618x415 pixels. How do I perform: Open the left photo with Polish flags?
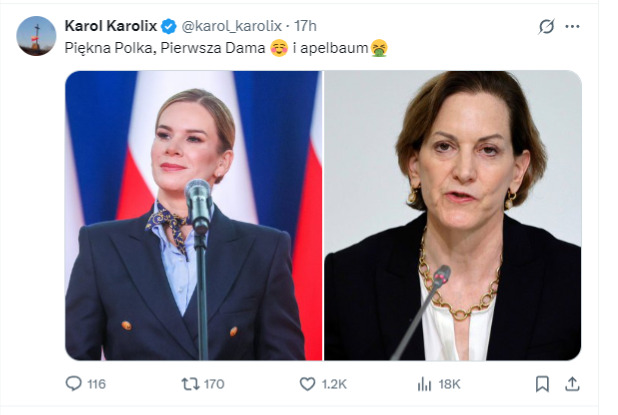click(x=194, y=215)
